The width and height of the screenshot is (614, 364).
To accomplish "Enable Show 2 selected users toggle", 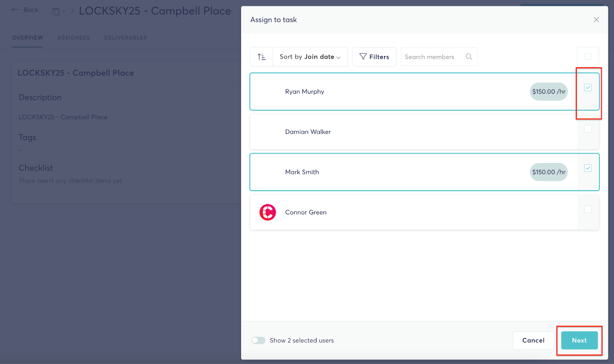I will click(258, 340).
